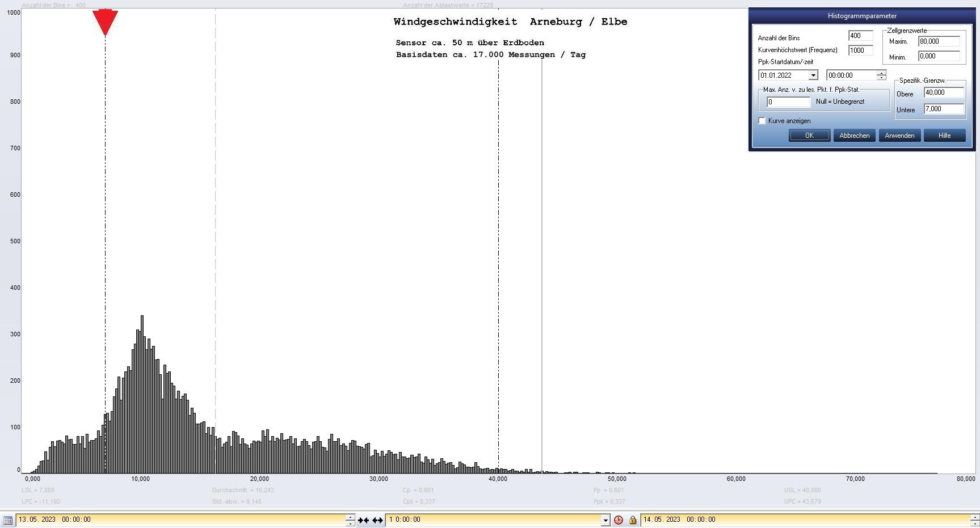Click the expand time range arrows icon

377,520
